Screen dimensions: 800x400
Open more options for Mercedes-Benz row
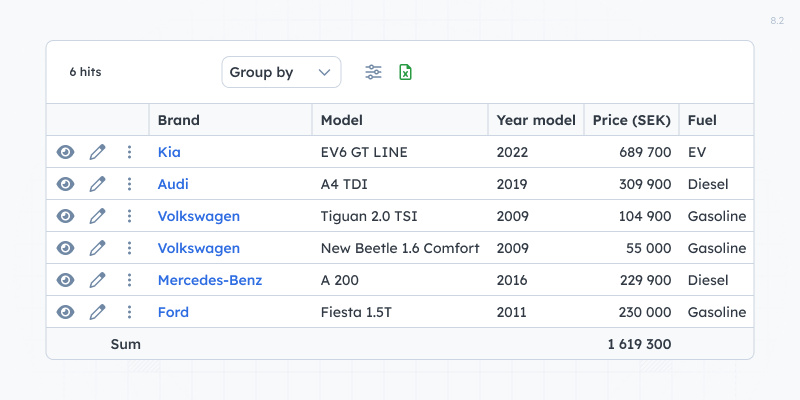(130, 280)
